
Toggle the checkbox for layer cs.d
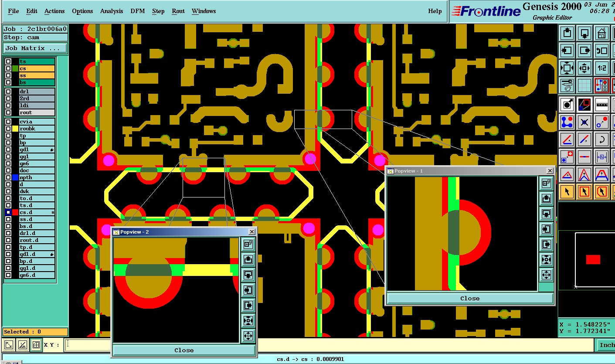click(8, 212)
